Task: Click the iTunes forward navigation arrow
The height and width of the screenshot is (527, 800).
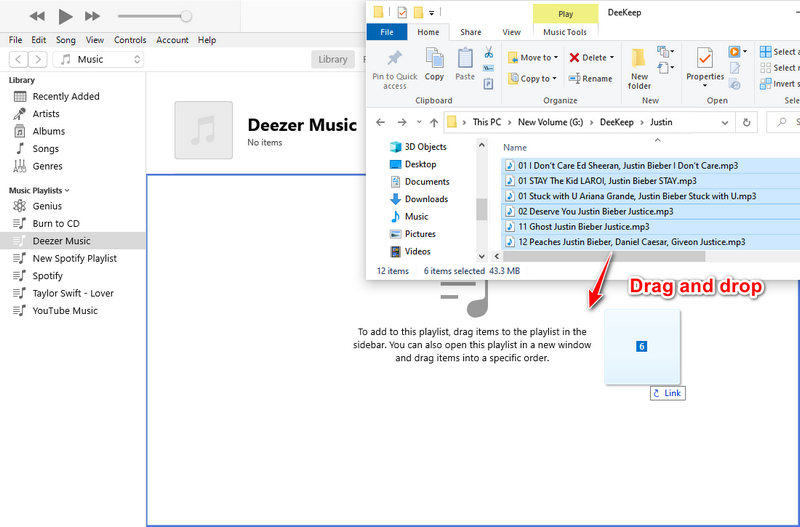Action: click(x=38, y=59)
